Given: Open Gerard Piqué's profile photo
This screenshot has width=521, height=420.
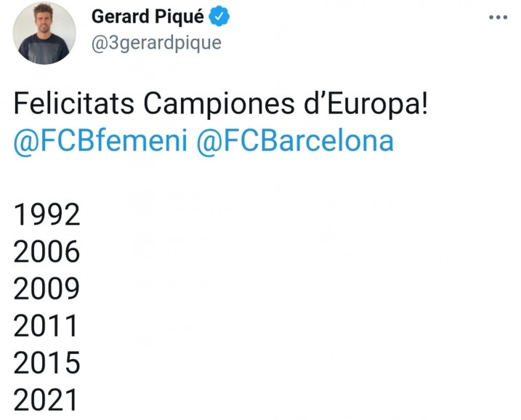Looking at the screenshot, I should tap(44, 33).
